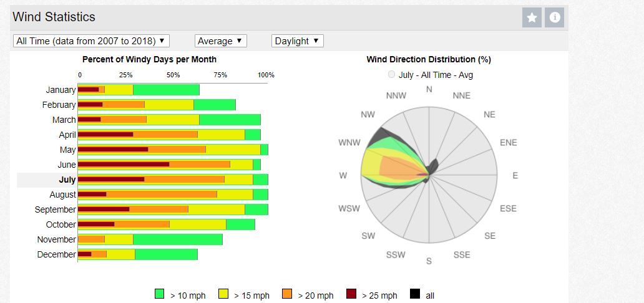The height and width of the screenshot is (303, 644).
Task: Select the March month label
Action: click(x=64, y=120)
